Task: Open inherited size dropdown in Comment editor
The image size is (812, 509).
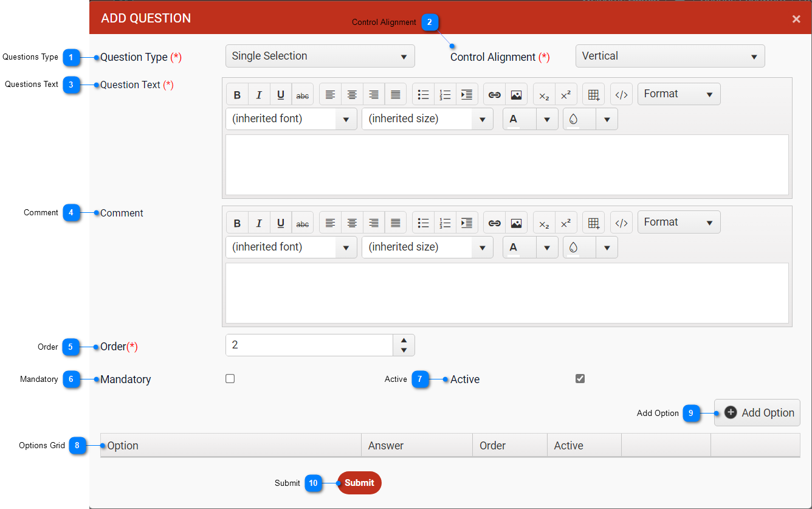Action: [x=427, y=247]
